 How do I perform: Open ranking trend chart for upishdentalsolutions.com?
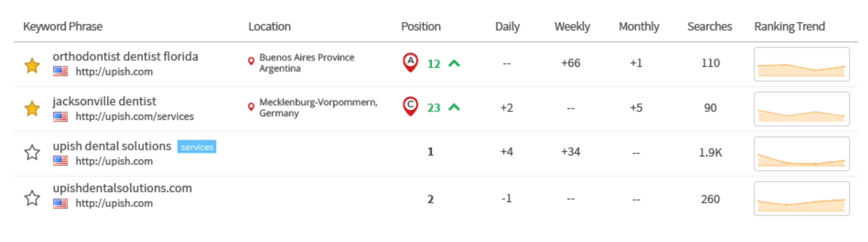click(801, 199)
